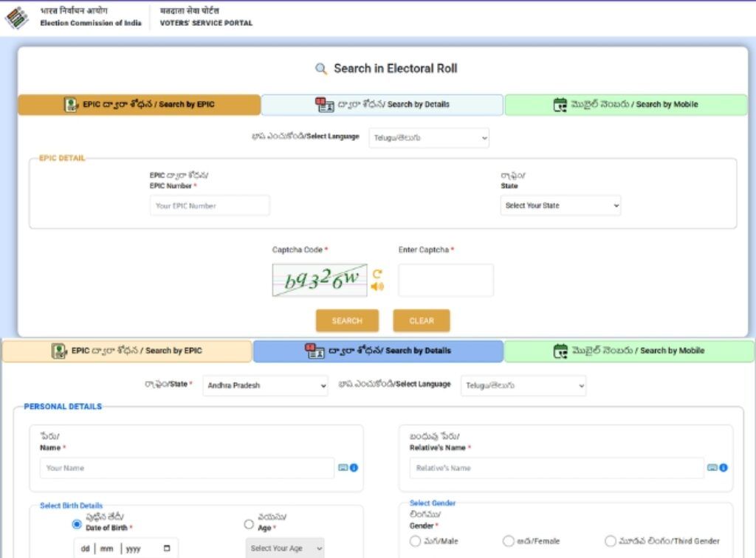Focus the Relative's Name input field
The width and height of the screenshot is (756, 558).
[x=557, y=468]
